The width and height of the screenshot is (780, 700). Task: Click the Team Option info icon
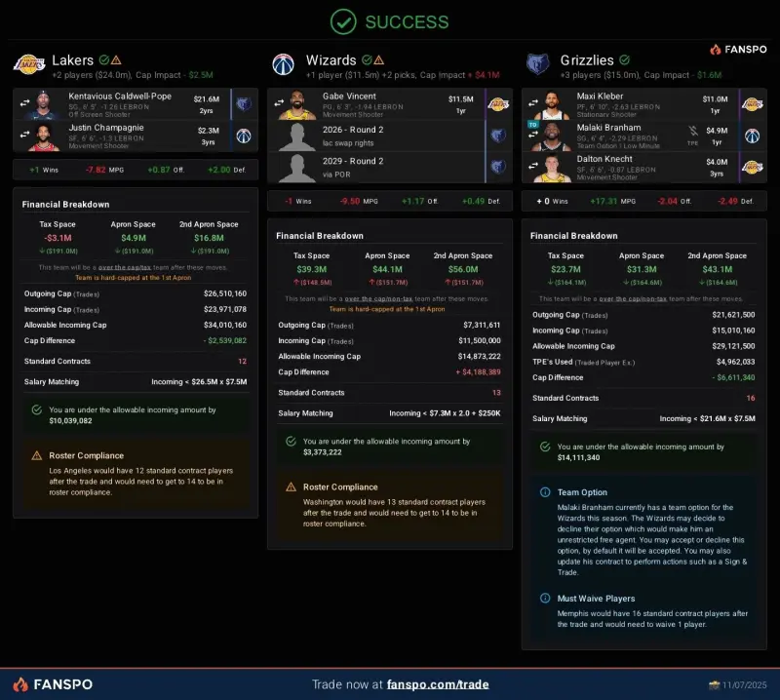(x=545, y=492)
